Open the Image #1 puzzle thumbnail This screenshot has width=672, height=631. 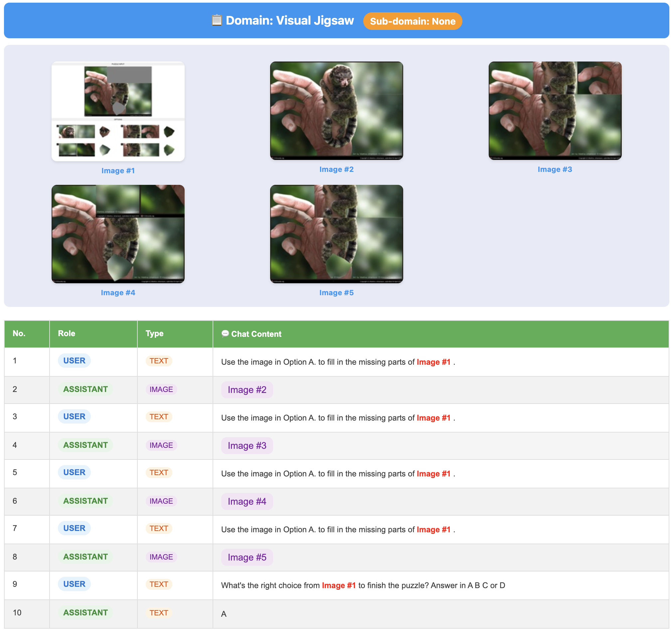point(118,111)
